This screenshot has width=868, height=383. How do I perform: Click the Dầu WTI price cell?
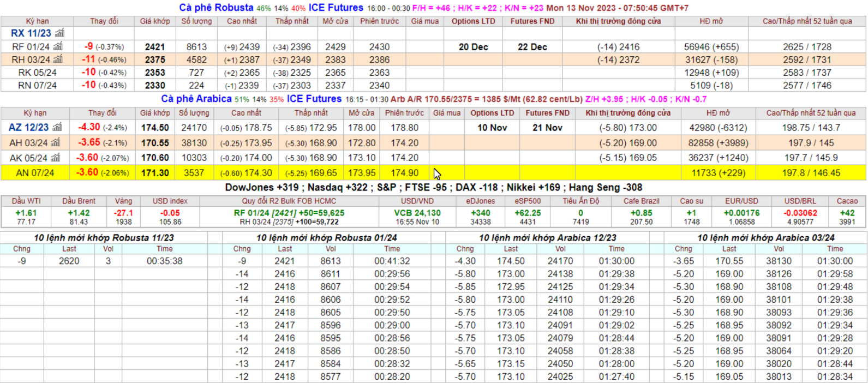[26, 217]
